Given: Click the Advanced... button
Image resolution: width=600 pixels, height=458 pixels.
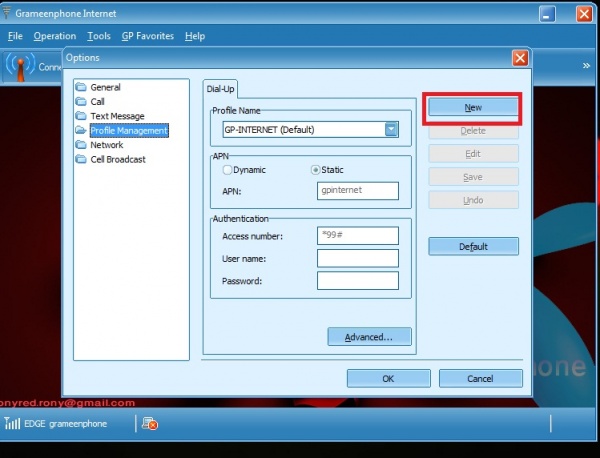Looking at the screenshot, I should pos(369,337).
